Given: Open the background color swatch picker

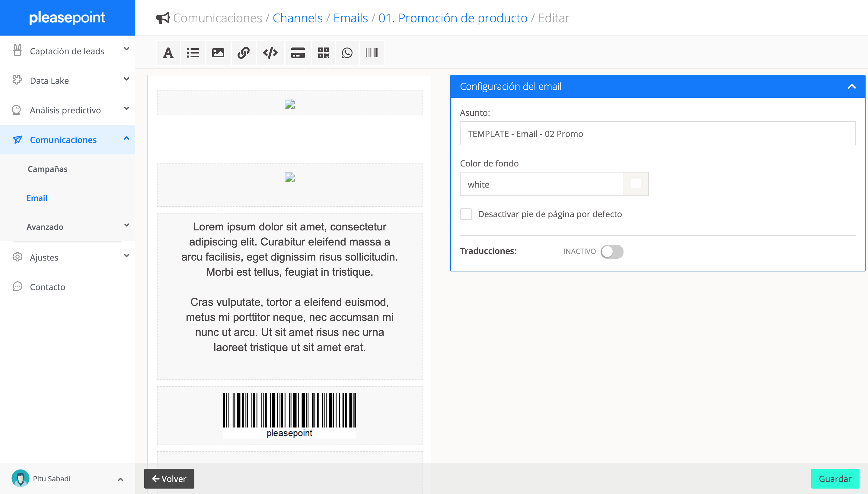Looking at the screenshot, I should point(636,184).
